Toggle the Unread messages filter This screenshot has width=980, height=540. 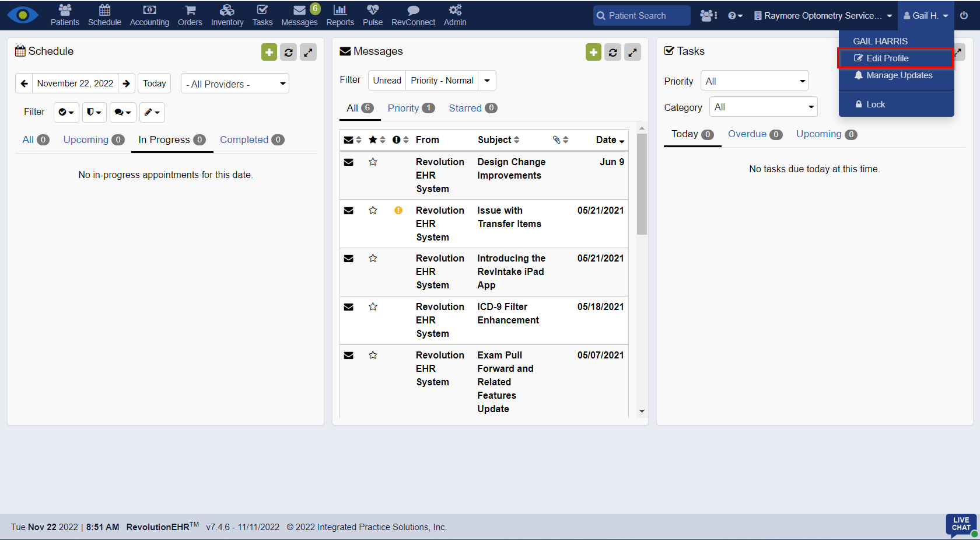(387, 81)
